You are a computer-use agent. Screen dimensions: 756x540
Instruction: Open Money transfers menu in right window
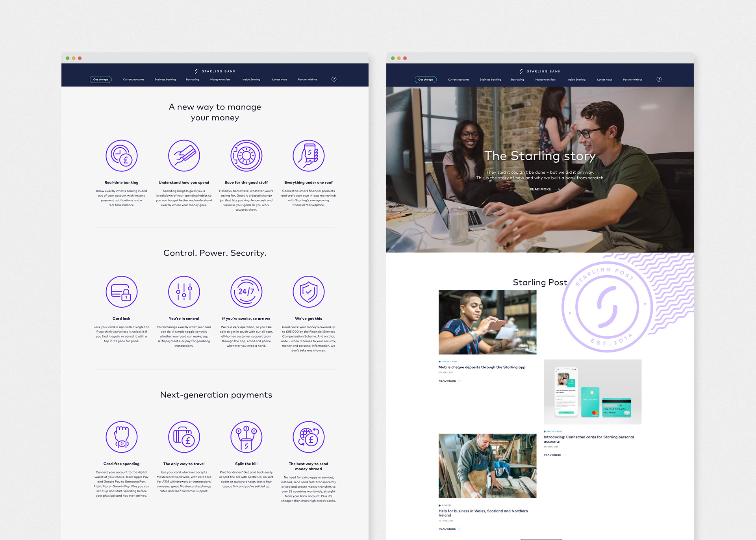[x=545, y=80]
